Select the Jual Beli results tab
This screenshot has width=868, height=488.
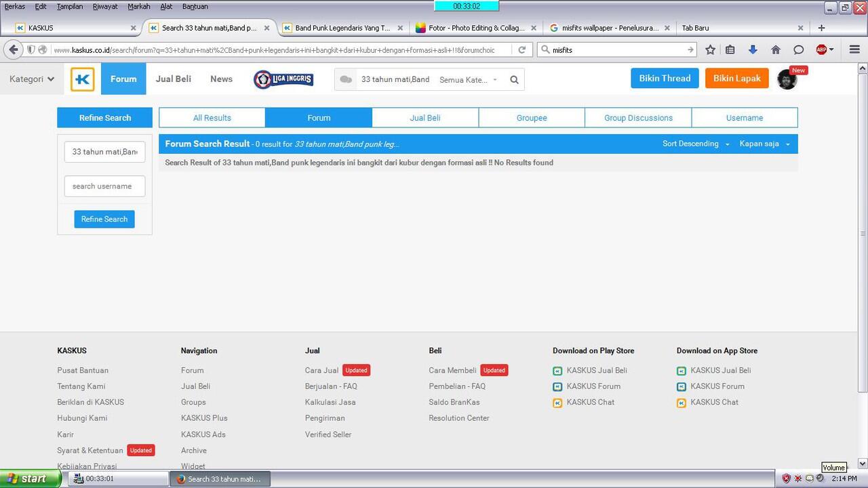click(425, 118)
